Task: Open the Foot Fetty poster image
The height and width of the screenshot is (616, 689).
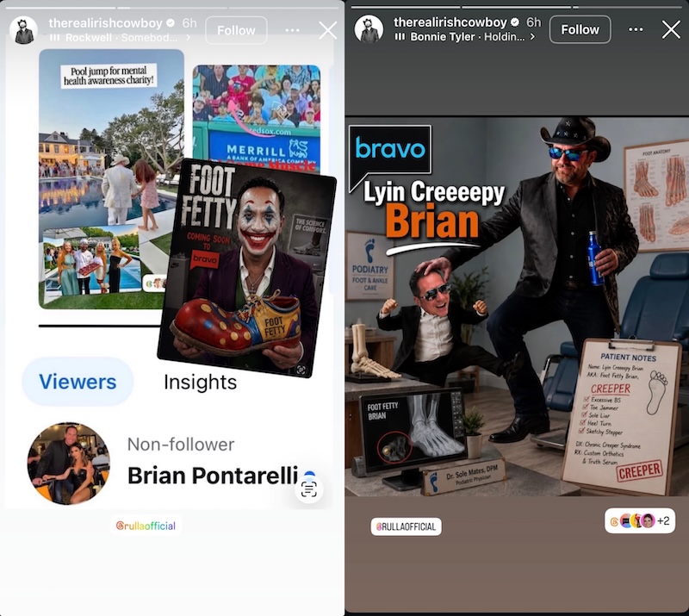Action: [247, 268]
